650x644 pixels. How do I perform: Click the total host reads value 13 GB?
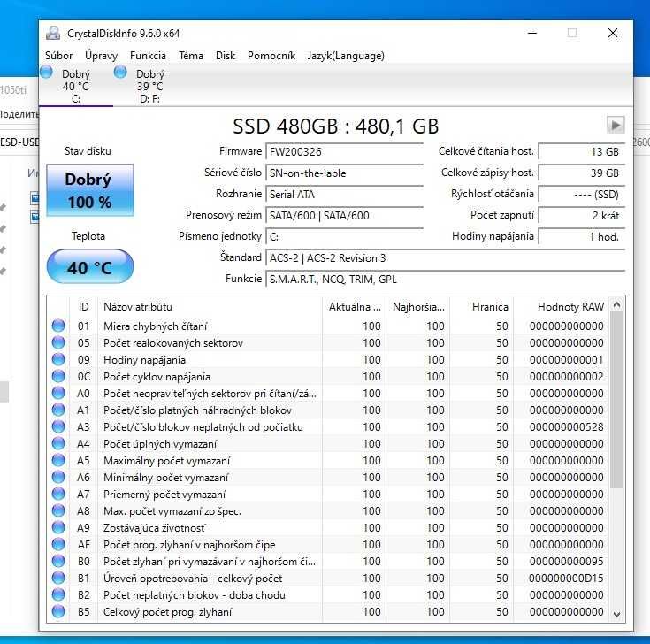[581, 152]
